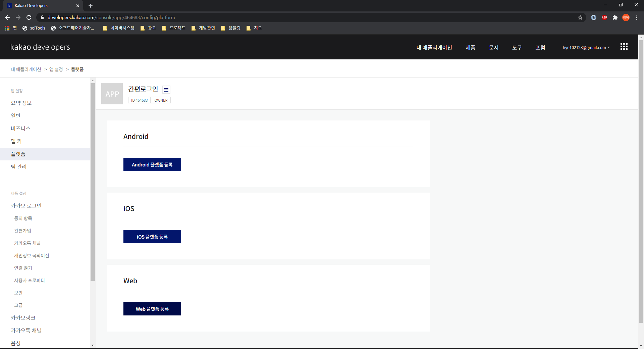Click 앱 설정 breadcrumb link

click(56, 69)
